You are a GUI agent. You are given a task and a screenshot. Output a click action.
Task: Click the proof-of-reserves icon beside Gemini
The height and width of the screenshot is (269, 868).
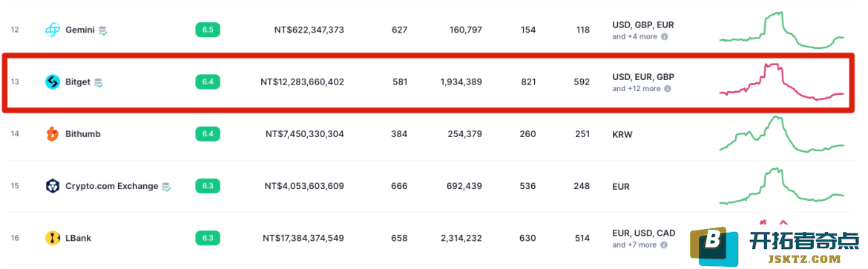[103, 31]
